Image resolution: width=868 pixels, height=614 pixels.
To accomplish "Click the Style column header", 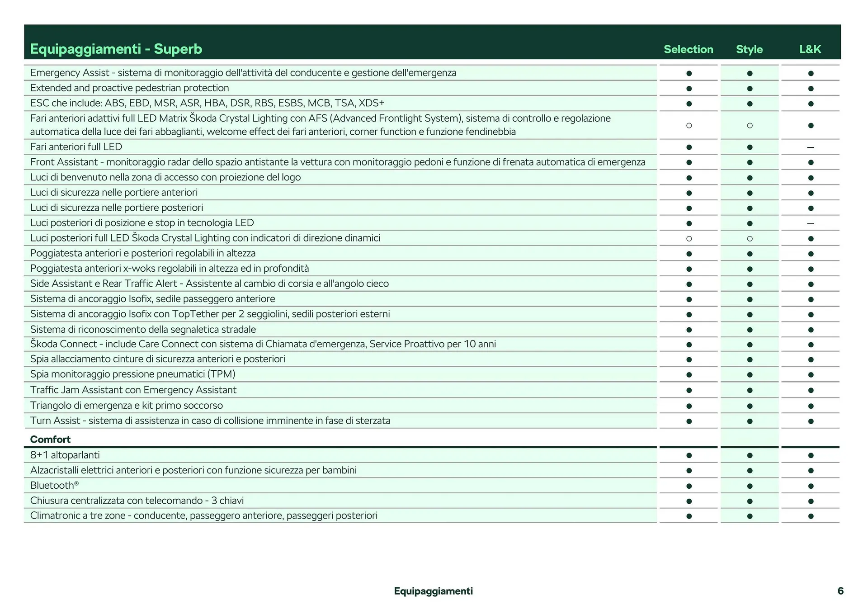I will click(x=749, y=49).
